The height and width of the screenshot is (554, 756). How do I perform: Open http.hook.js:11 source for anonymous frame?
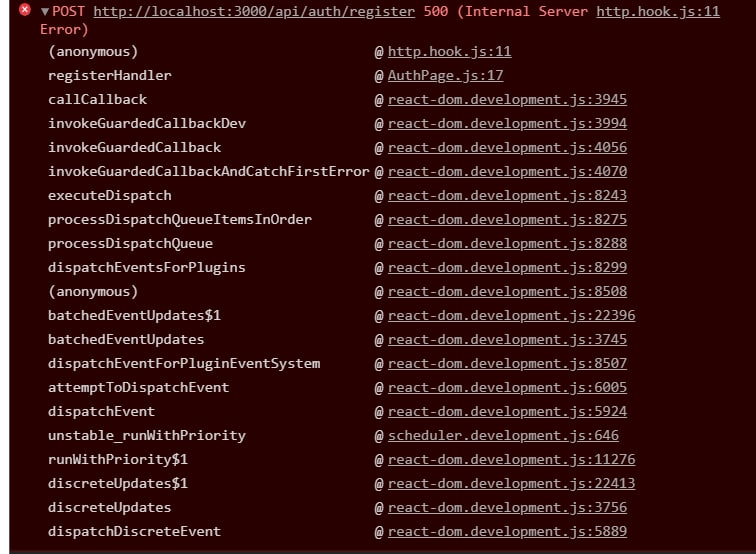click(449, 51)
